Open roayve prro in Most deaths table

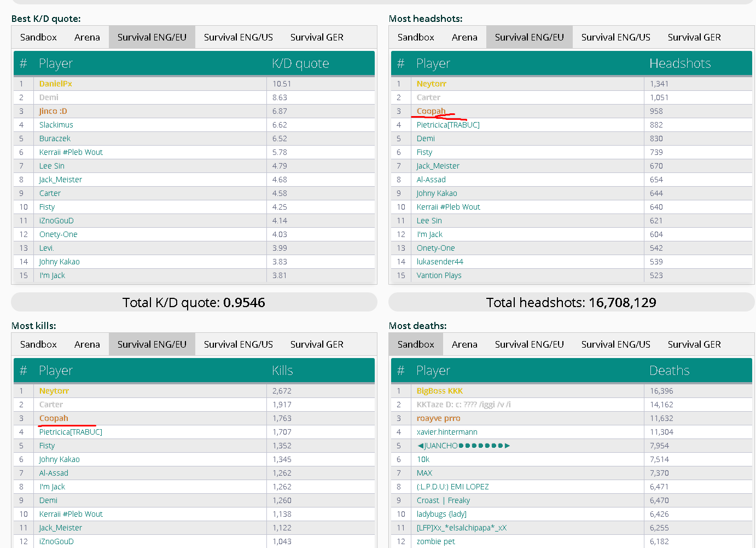tap(438, 418)
